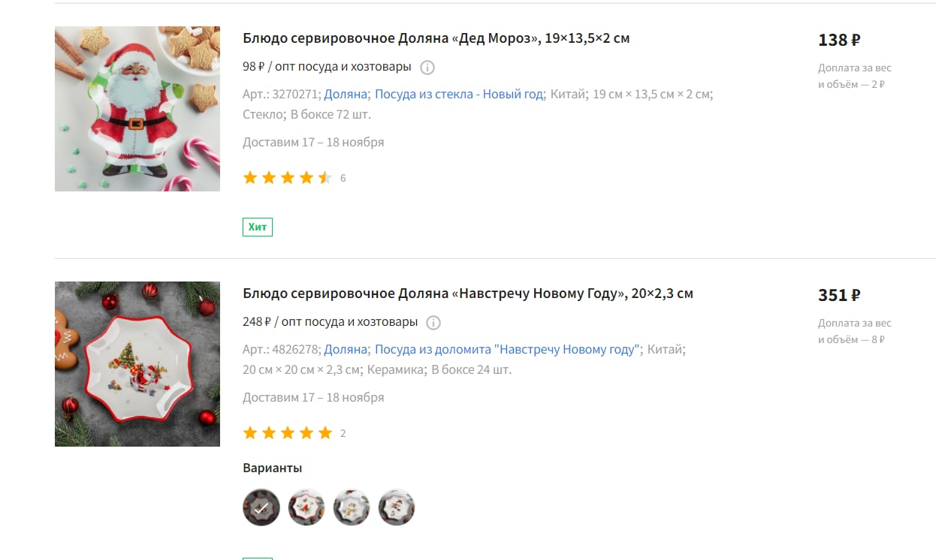
Task: Follow the Доляна brand link of the first product
Action: point(346,95)
